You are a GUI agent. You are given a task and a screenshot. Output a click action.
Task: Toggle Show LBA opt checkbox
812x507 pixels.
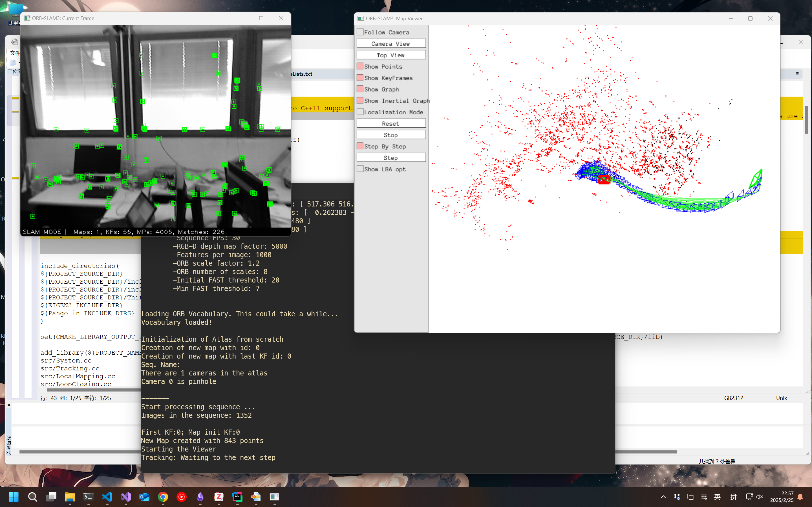coord(360,169)
